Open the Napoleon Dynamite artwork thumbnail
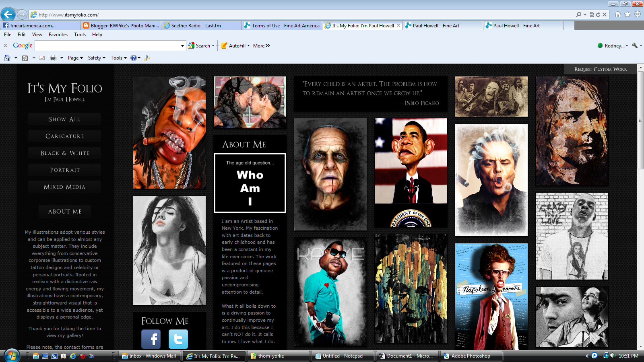This screenshot has height=362, width=644. 491,296
